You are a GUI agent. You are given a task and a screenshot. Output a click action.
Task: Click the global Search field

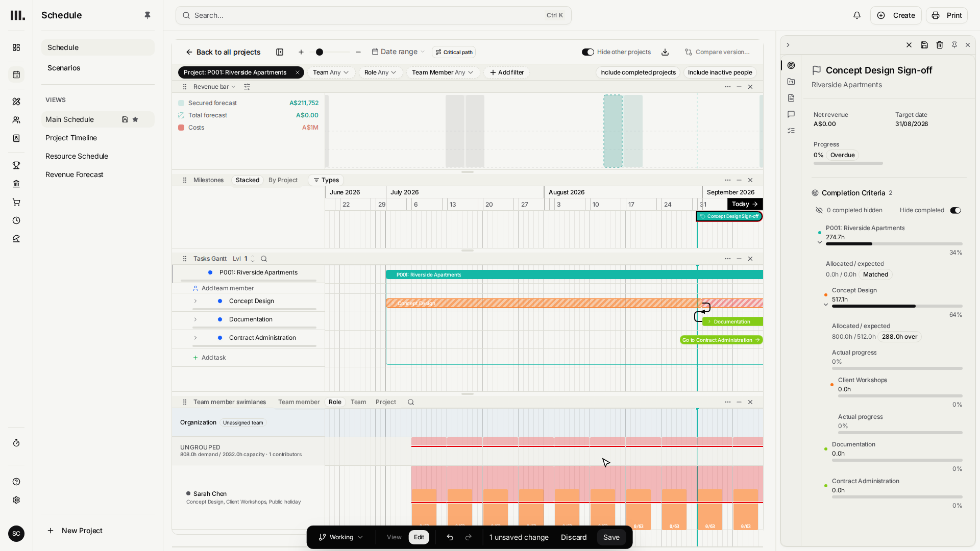[374, 15]
